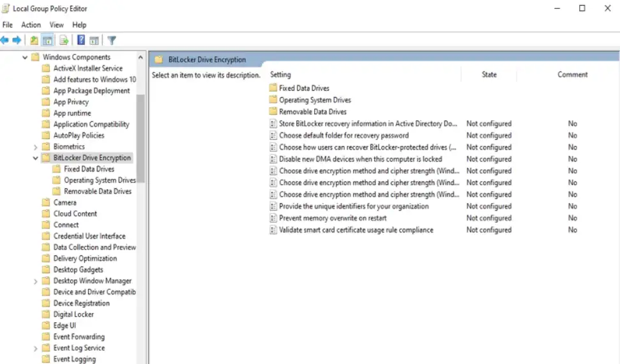Screen dimensions: 620x364
Task: Select AutoPlay Policies in tree
Action: click(x=79, y=135)
